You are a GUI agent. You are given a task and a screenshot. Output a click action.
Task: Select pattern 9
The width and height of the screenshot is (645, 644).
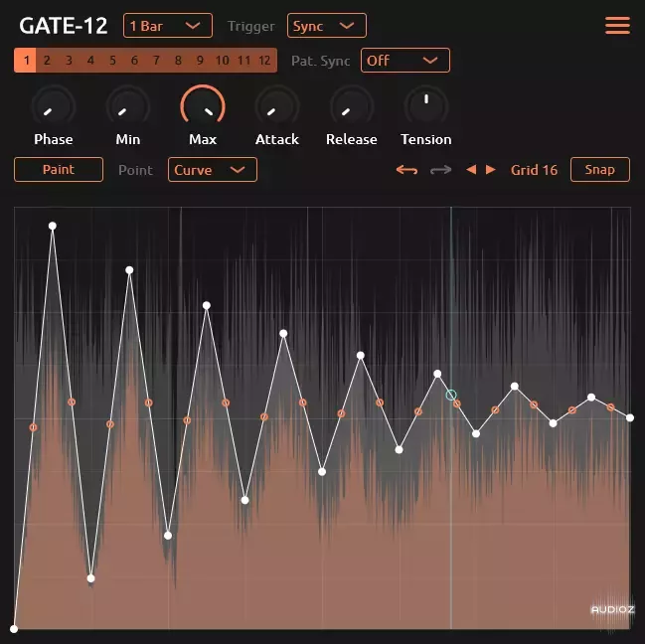[200, 61]
